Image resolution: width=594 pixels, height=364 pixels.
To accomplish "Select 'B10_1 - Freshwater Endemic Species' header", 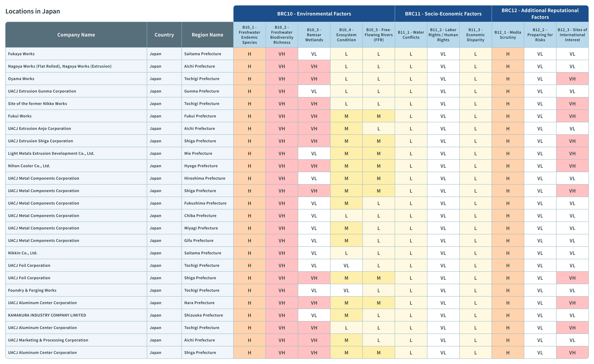I will [250, 35].
